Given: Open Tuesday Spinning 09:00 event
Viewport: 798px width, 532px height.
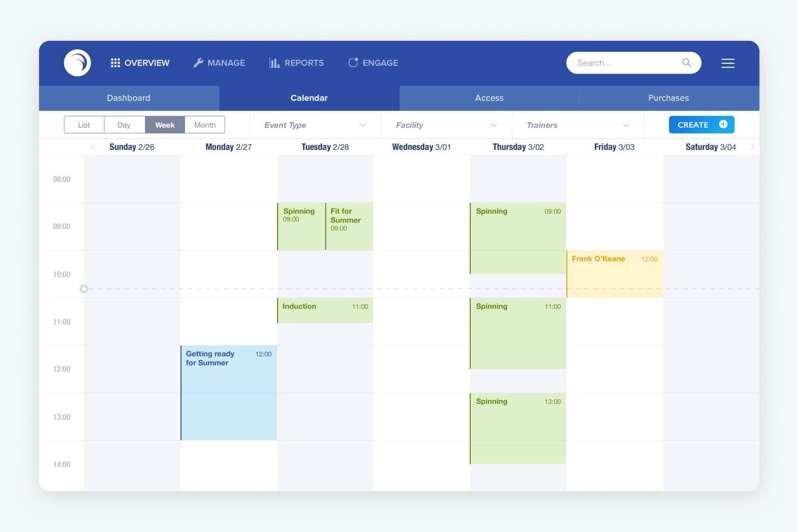Looking at the screenshot, I should pos(301,227).
